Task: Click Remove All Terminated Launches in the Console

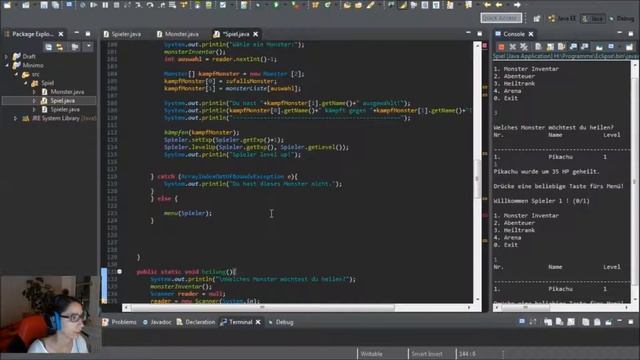Action: point(524,47)
